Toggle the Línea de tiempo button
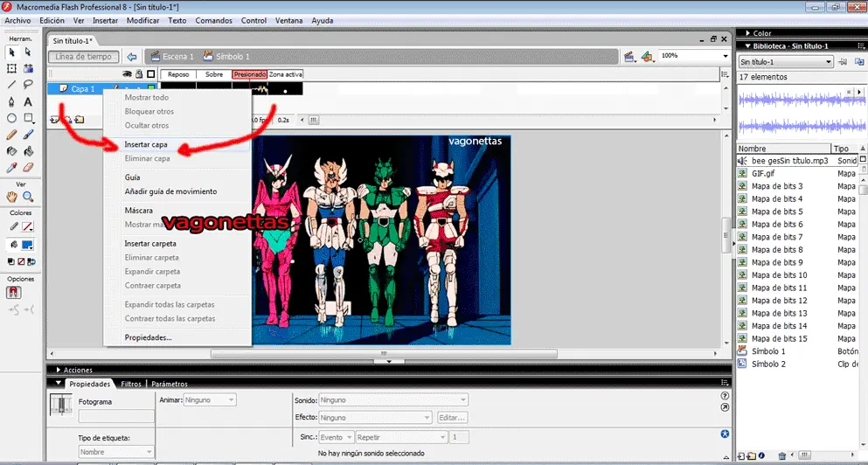The height and width of the screenshot is (465, 868). point(84,57)
